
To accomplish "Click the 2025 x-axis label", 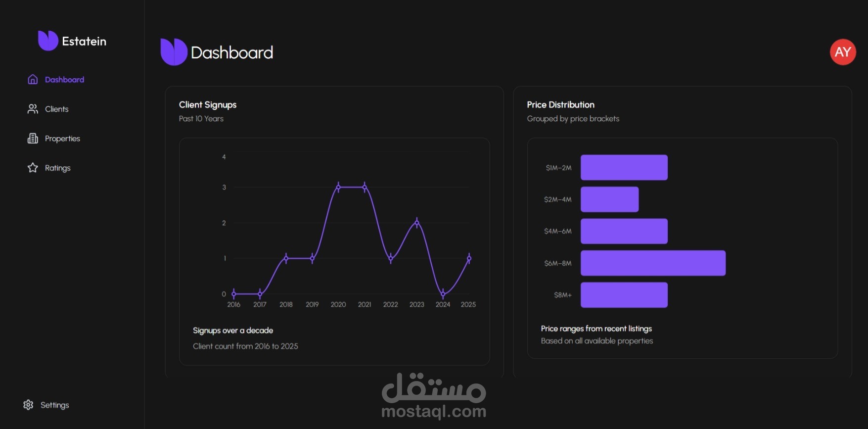I will tap(468, 305).
